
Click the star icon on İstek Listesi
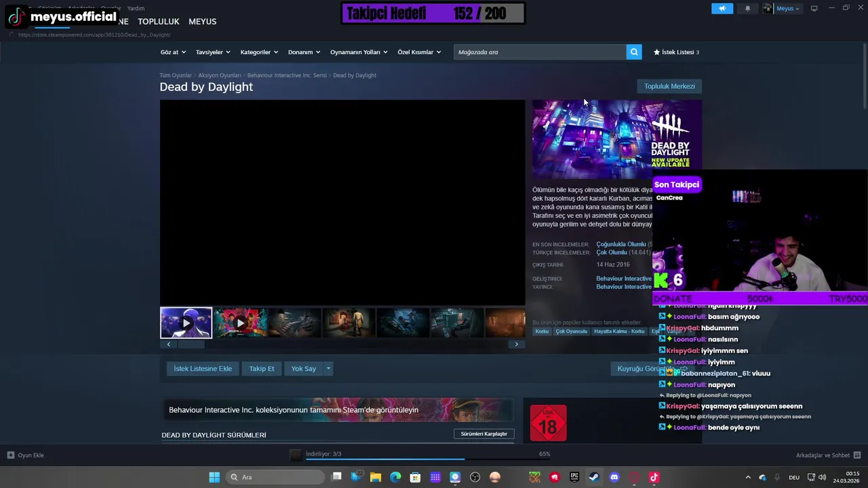click(x=656, y=52)
